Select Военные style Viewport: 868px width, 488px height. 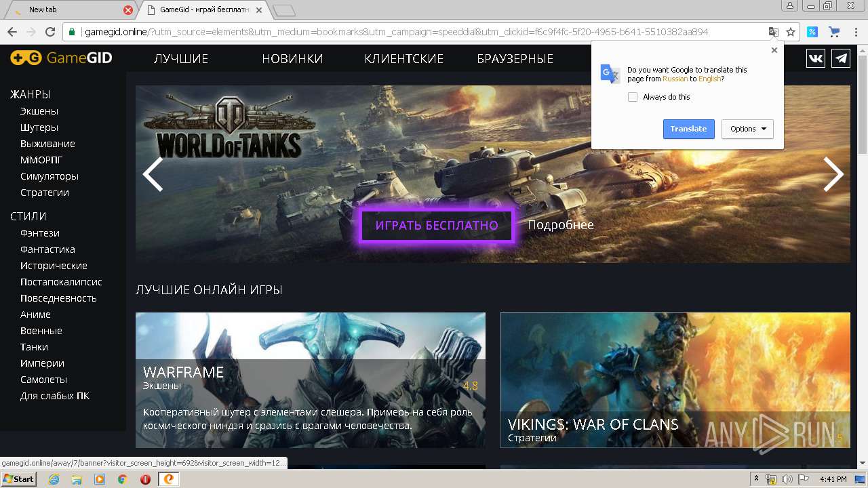coord(41,331)
